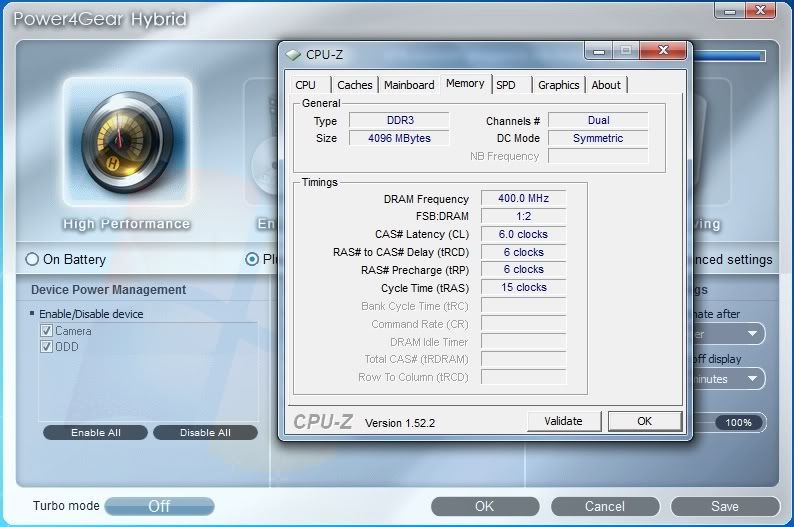
Task: Toggle the ODD device checkbox
Action: point(46,347)
